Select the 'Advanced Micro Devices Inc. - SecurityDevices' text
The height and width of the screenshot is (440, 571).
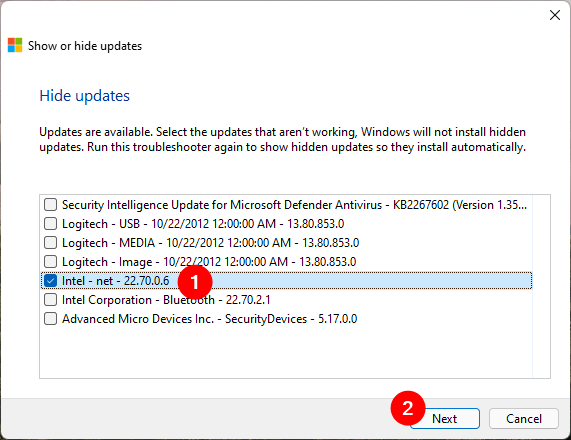coord(209,319)
